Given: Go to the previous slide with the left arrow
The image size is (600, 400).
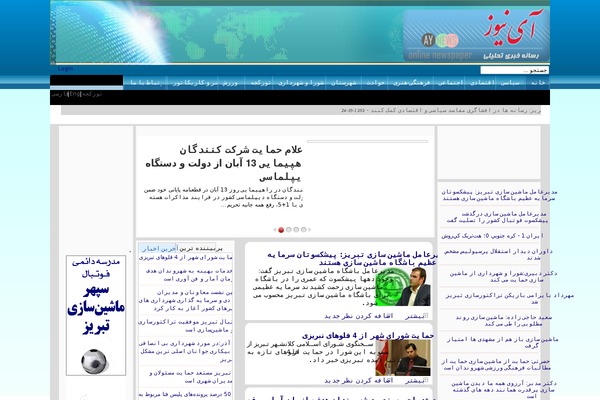Looking at the screenshot, I should point(274,230).
